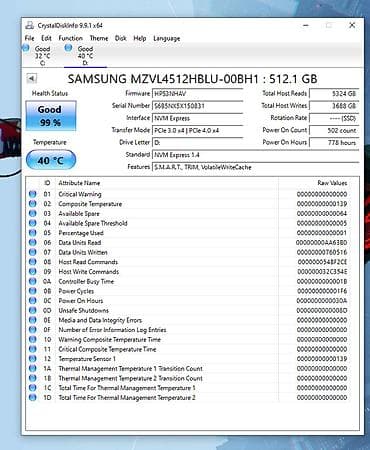The image size is (370, 450).
Task: Click status icon for Error Information Log Entries
Action: pos(32,330)
